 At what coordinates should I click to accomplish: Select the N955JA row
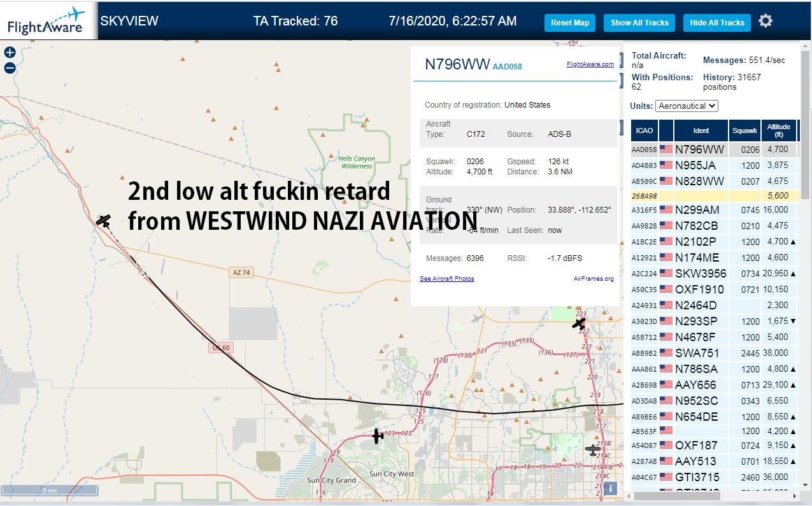pos(714,165)
